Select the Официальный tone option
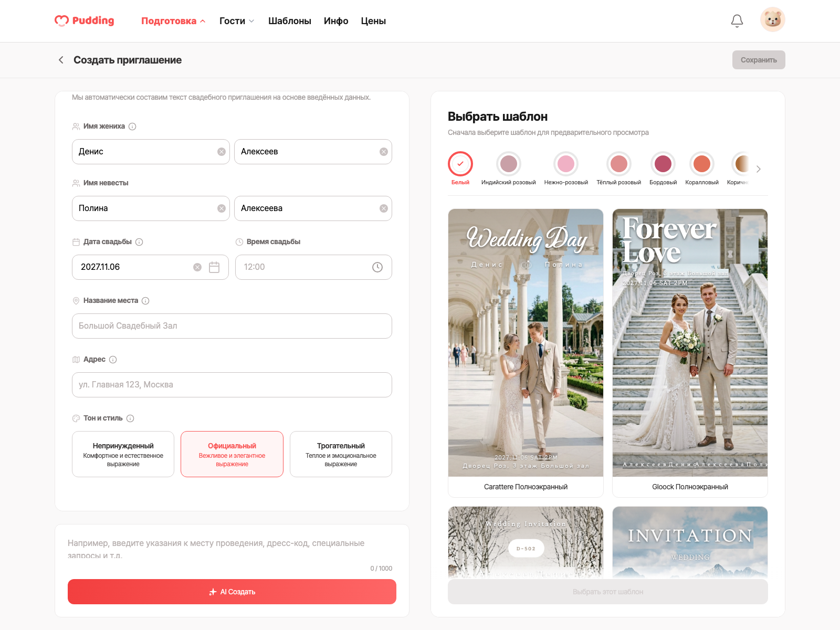The width and height of the screenshot is (840, 630). (x=232, y=454)
